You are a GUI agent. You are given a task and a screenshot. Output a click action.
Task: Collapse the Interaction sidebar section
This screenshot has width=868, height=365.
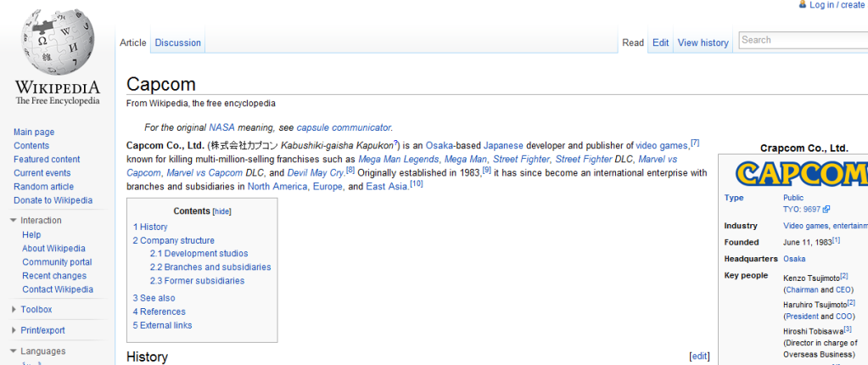coord(14,221)
